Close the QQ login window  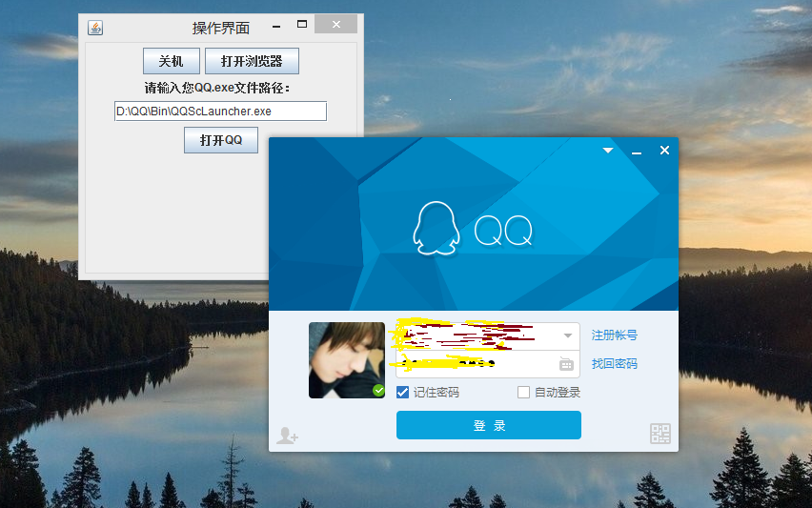tap(665, 151)
